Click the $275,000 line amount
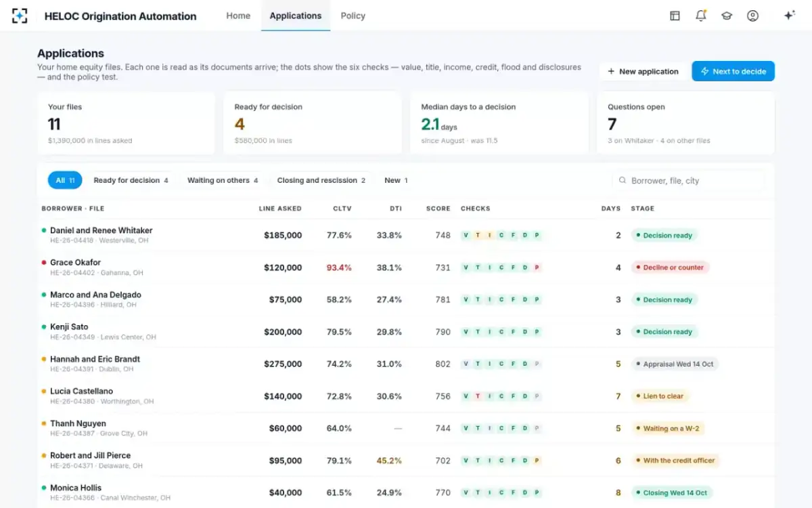 [283, 364]
